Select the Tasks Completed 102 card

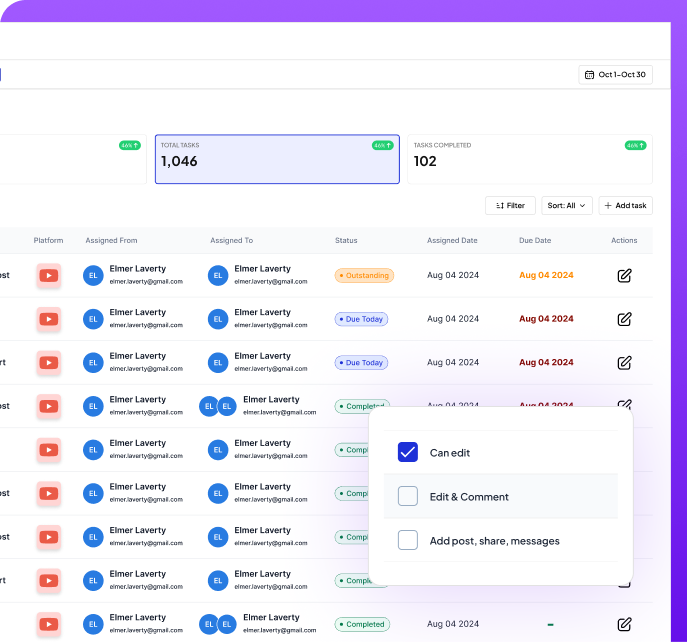pyautogui.click(x=529, y=160)
